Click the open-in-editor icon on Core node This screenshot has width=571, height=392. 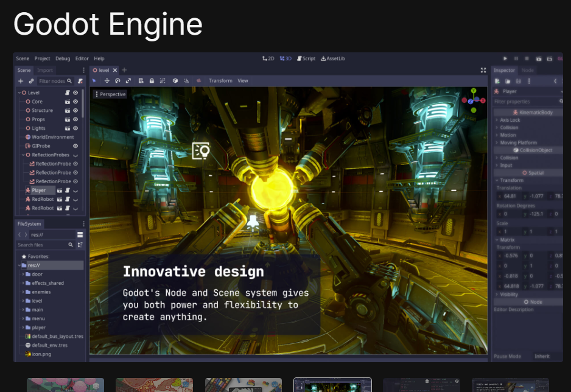pos(68,102)
